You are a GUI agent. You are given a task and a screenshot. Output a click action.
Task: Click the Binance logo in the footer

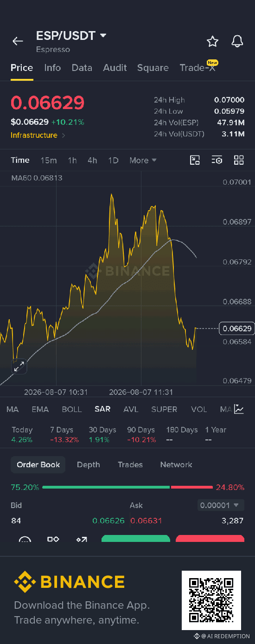pos(70,582)
